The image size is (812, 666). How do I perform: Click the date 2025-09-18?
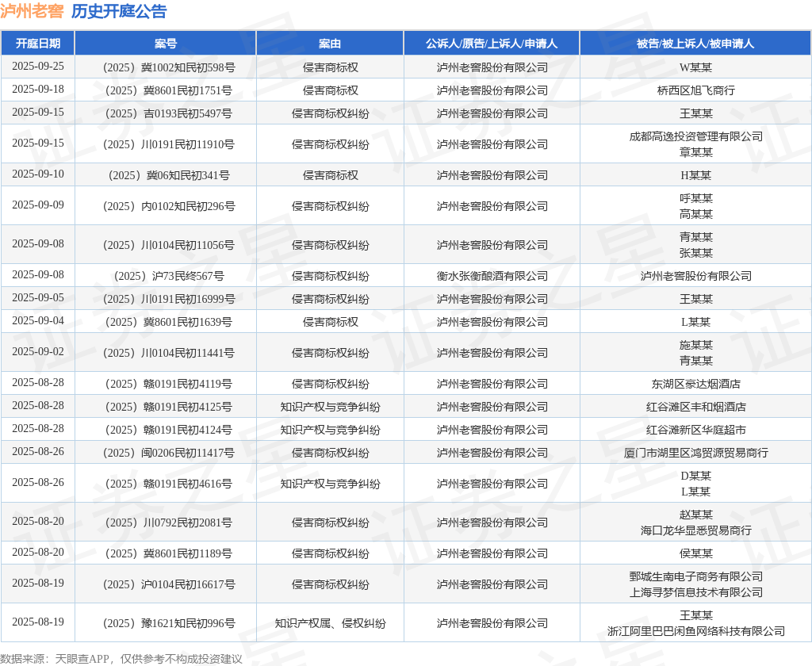[x=38, y=89]
